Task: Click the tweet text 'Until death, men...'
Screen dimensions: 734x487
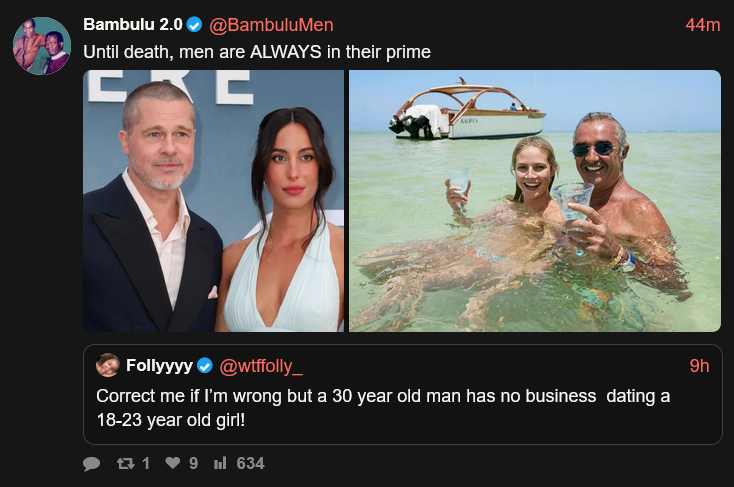Action: coord(256,50)
